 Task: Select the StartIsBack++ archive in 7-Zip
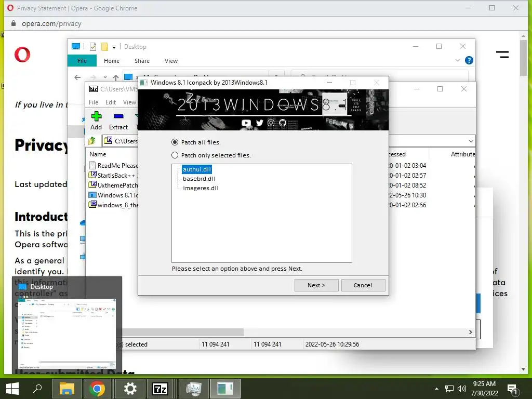(112, 176)
